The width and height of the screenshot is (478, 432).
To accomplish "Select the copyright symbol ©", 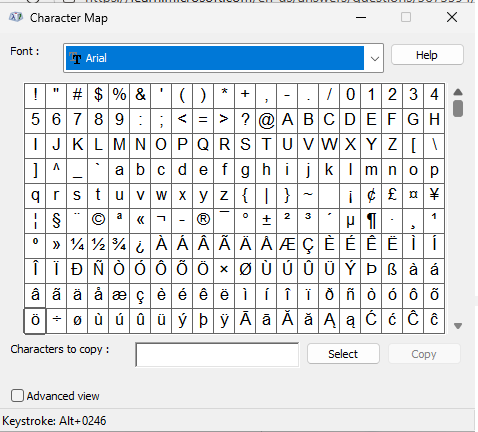I will 98,220.
